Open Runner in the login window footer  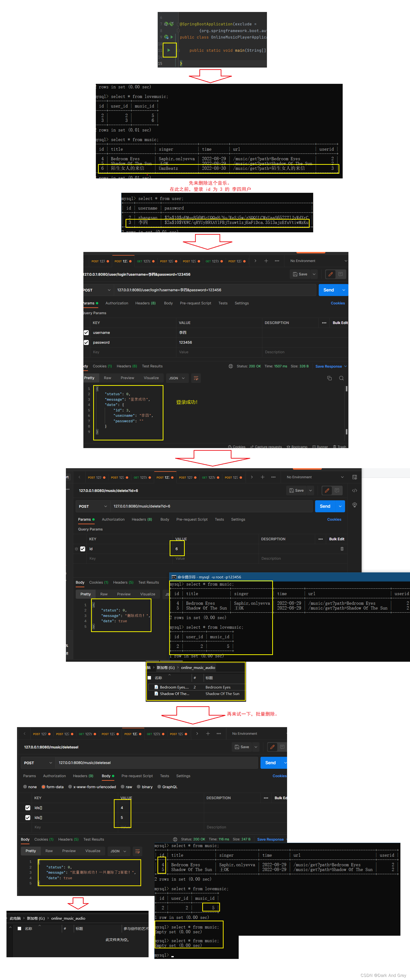pyautogui.click(x=320, y=447)
